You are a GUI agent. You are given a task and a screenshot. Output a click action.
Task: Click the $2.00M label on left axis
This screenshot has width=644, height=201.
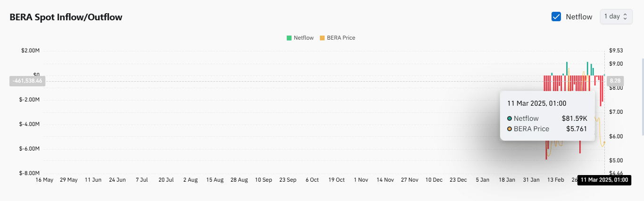click(29, 50)
